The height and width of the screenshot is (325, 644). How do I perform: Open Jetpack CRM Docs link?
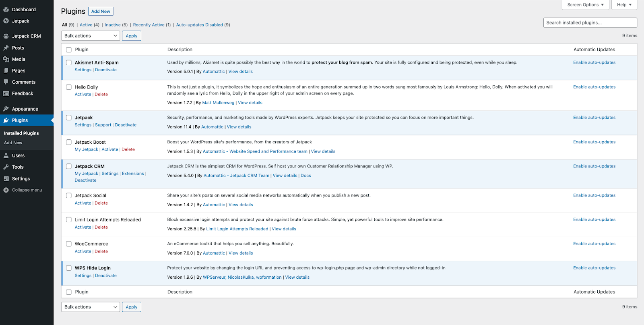coord(306,176)
